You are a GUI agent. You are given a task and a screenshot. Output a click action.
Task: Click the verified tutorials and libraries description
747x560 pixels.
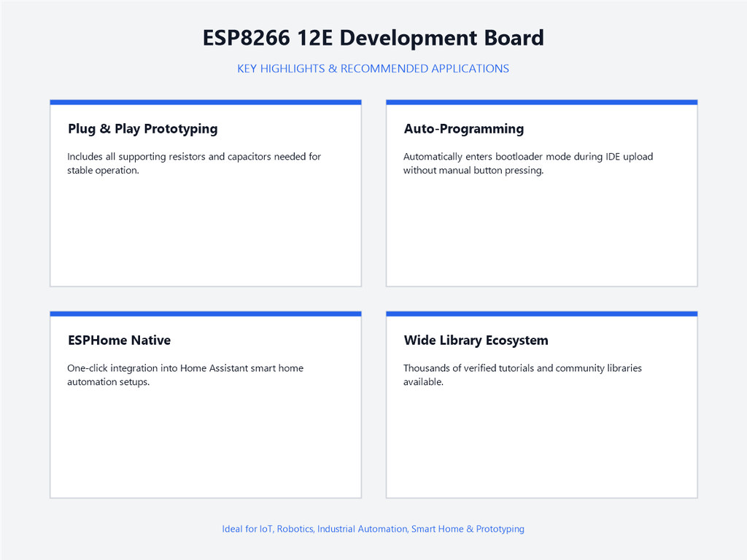[522, 375]
